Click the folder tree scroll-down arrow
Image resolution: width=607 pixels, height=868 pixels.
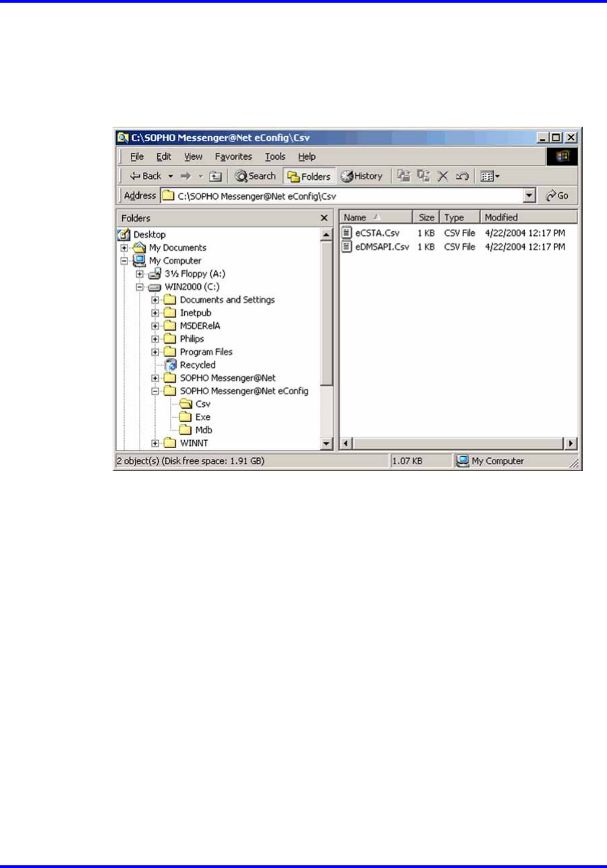326,443
